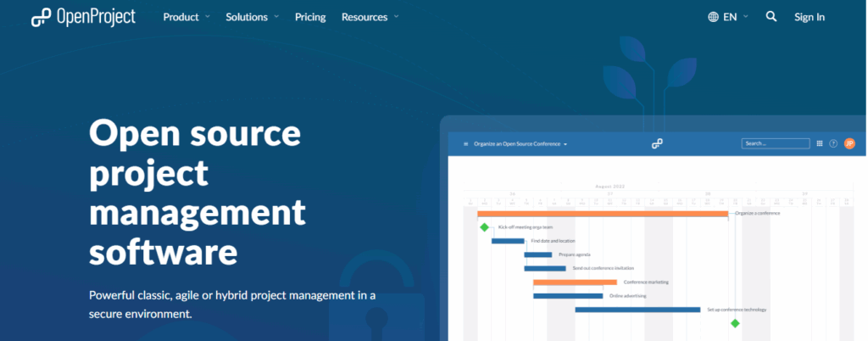Click the Open source project management software heading

point(198,193)
